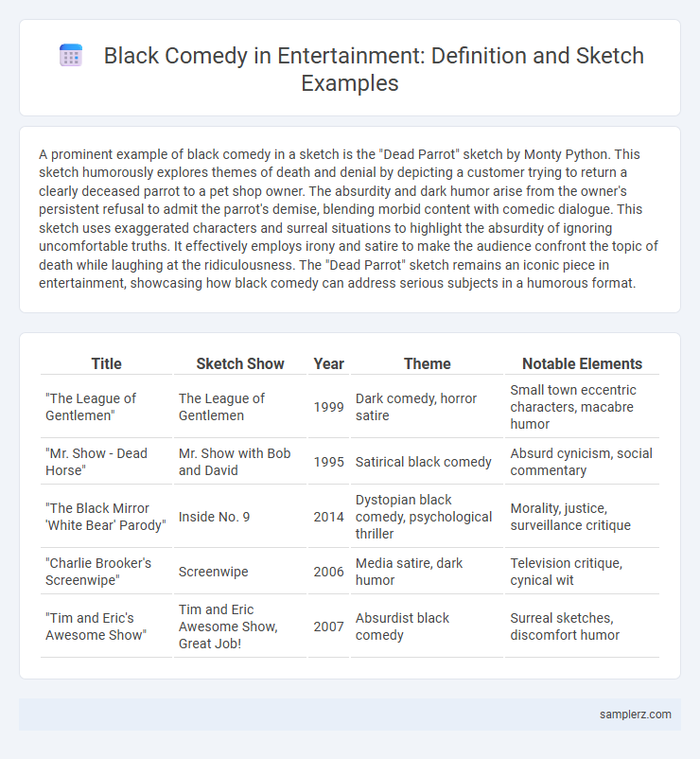Click the 'Media satire, dark humor' cell
This screenshot has height=759, width=700.
[x=428, y=572]
